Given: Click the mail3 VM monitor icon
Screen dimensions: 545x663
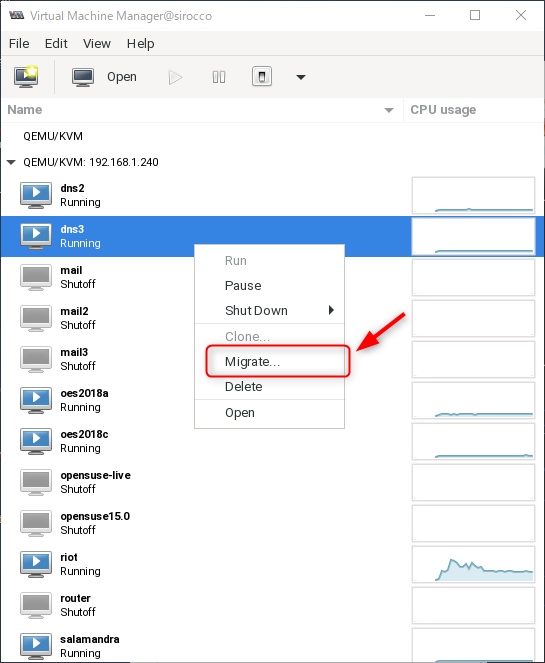Looking at the screenshot, I should pyautogui.click(x=36, y=359).
